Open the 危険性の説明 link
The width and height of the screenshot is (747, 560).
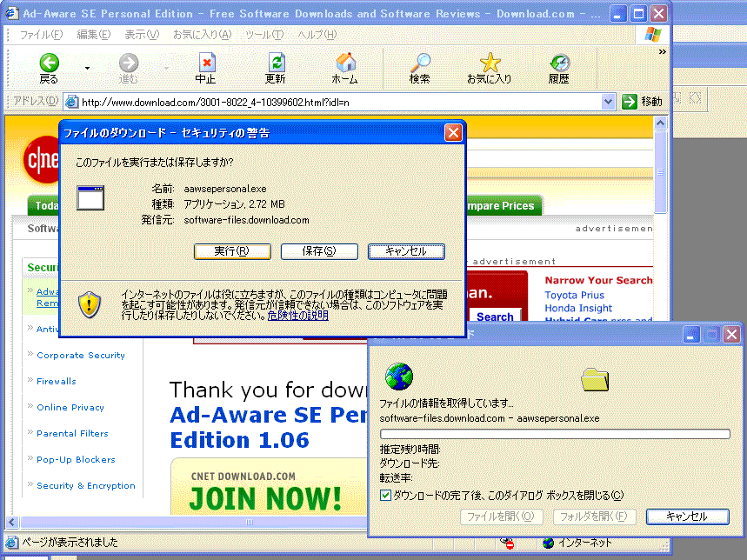tap(297, 316)
